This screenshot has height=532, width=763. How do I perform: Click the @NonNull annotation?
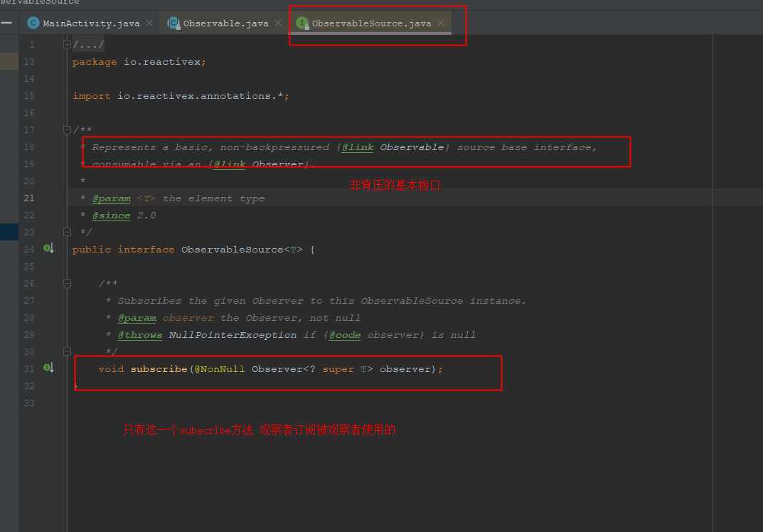[220, 369]
